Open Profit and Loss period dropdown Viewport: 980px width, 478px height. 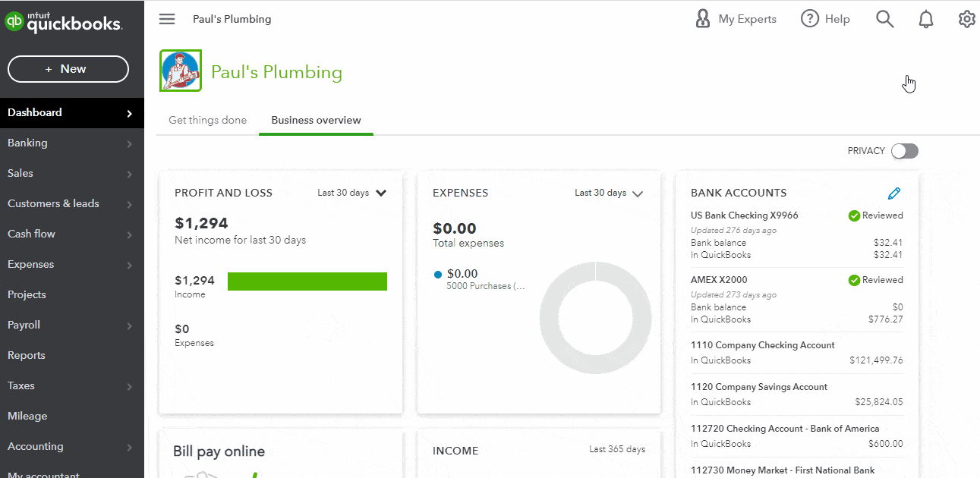tap(352, 193)
